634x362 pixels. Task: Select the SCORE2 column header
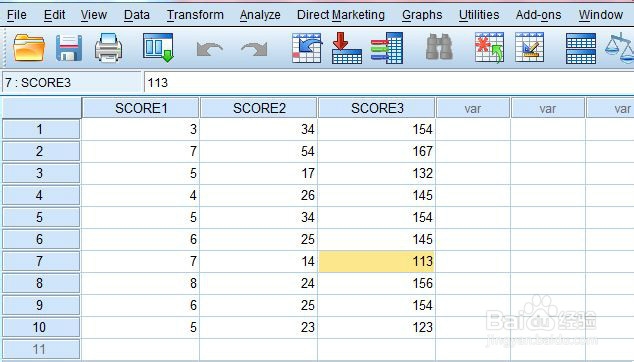pyautogui.click(x=259, y=108)
